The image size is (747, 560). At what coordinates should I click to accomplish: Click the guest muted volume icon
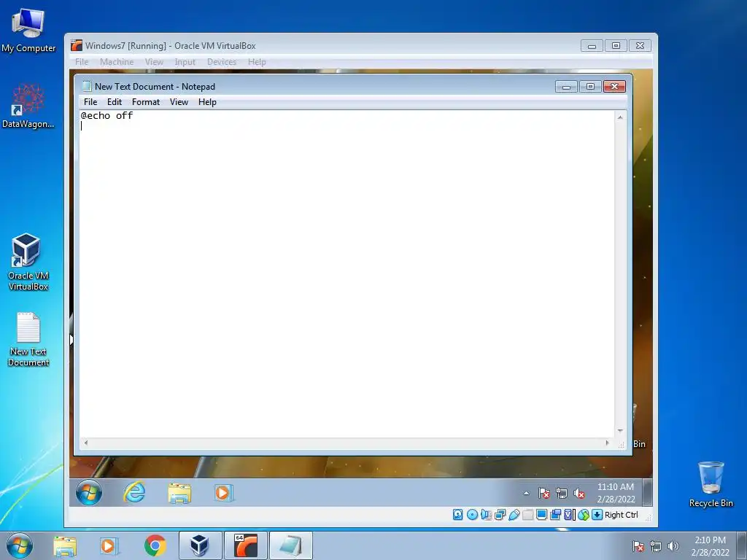coord(578,494)
